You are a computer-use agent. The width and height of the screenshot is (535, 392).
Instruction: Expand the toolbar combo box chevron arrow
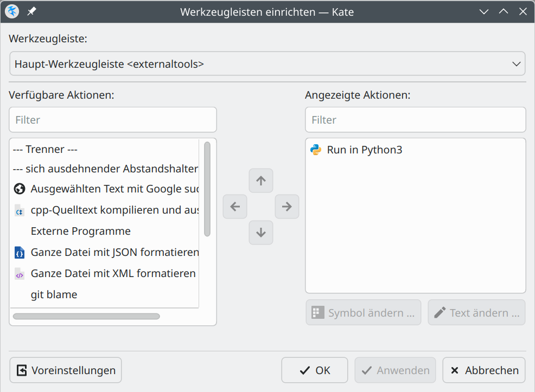click(x=516, y=64)
